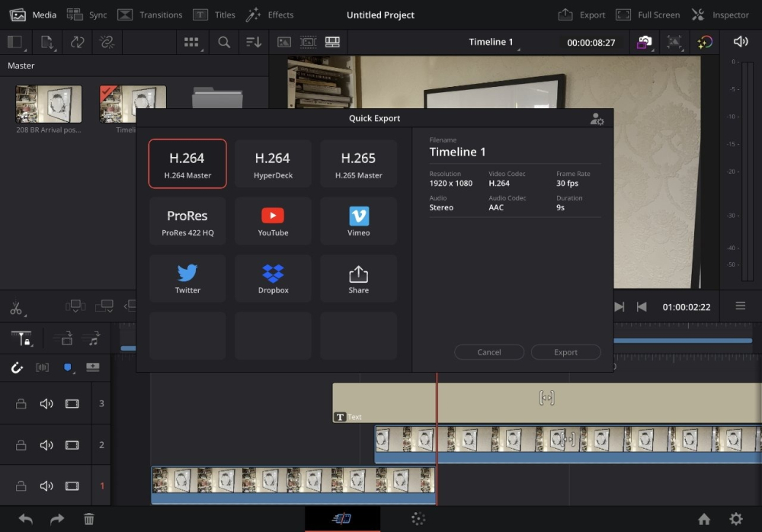Cancel the Quick Export dialog

[488, 352]
